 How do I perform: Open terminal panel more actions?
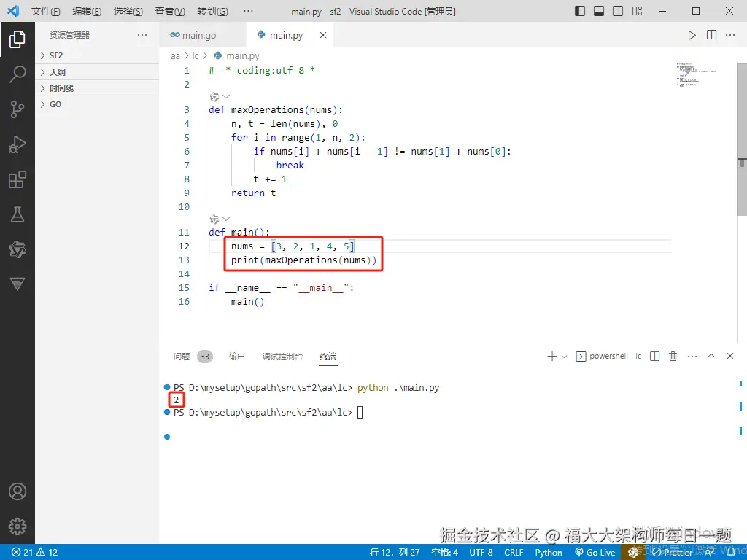click(692, 356)
